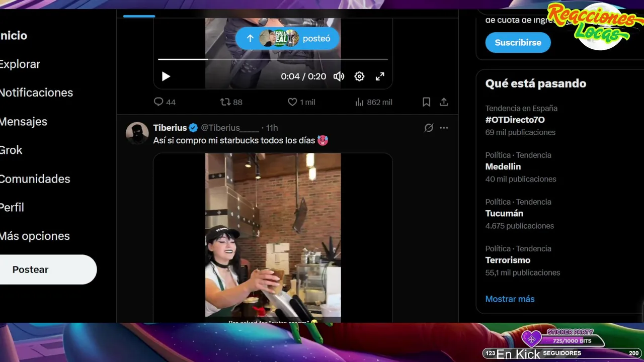The image size is (644, 362).
Task: Open more options on Tiberius post
Action: (444, 128)
